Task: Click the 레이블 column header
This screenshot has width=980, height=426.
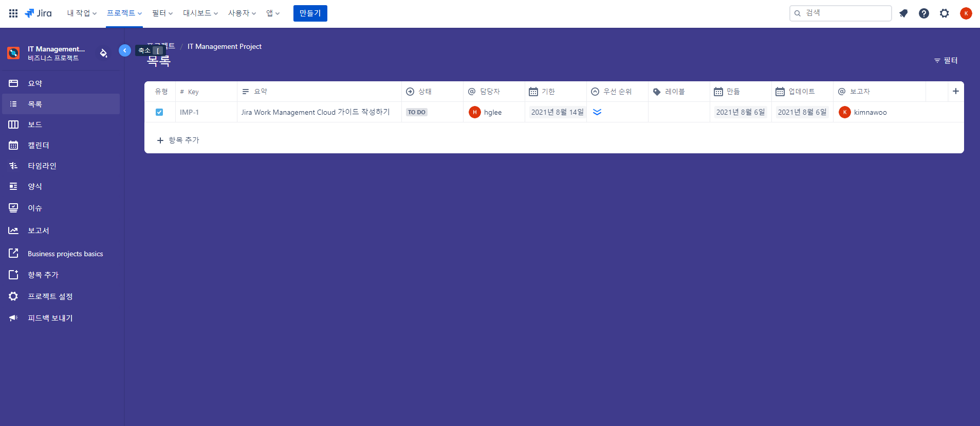Action: [x=679, y=92]
